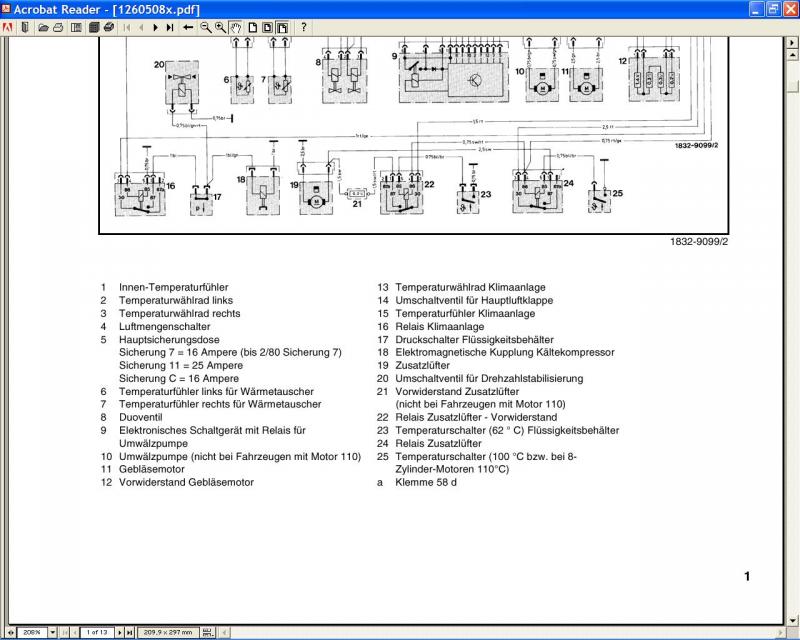This screenshot has height=640, width=800.
Task: Click the go back arrow in the toolbar
Action: pyautogui.click(x=188, y=27)
